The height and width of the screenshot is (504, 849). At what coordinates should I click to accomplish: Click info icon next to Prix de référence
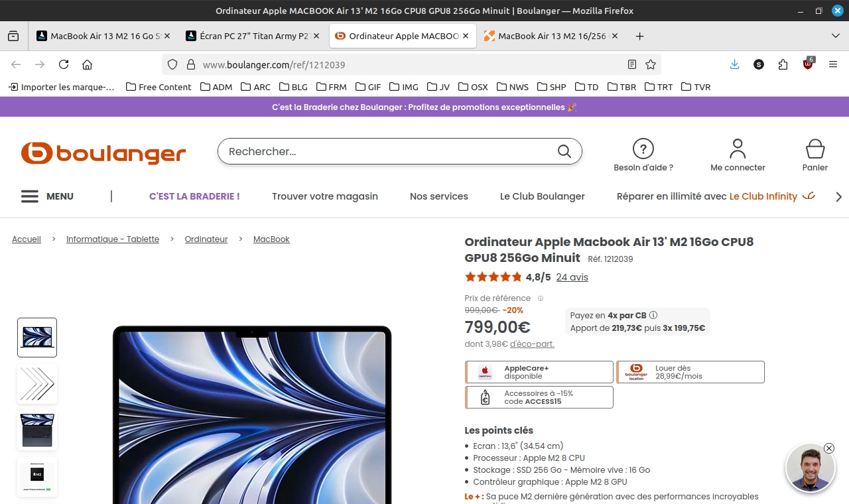point(541,298)
